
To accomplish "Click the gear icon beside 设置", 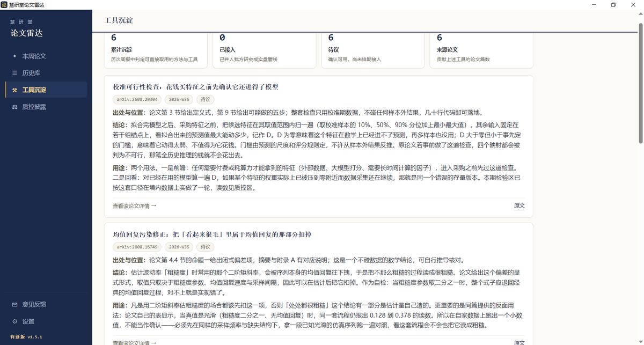I will (x=14, y=321).
